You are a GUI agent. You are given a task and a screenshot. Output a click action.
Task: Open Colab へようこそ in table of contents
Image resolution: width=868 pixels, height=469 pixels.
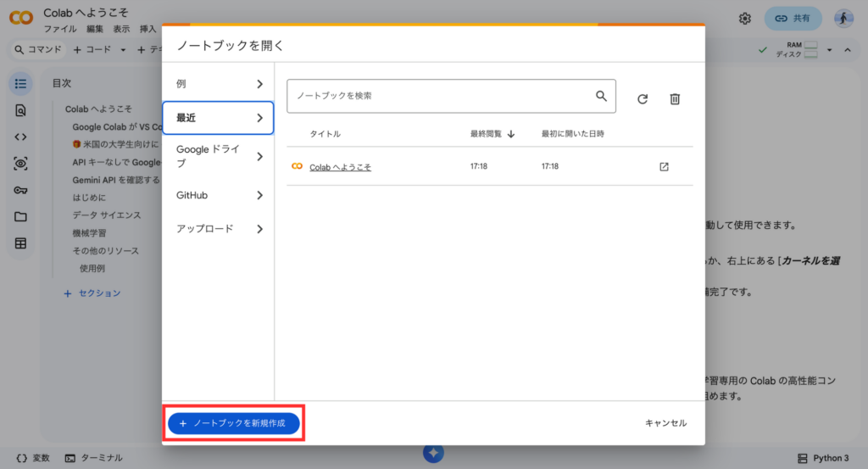[98, 109]
